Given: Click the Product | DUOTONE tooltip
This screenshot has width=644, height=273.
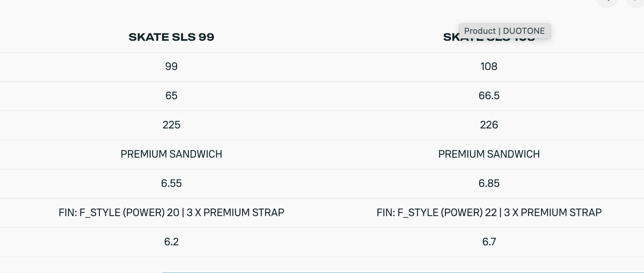Looking at the screenshot, I should coord(504,31).
